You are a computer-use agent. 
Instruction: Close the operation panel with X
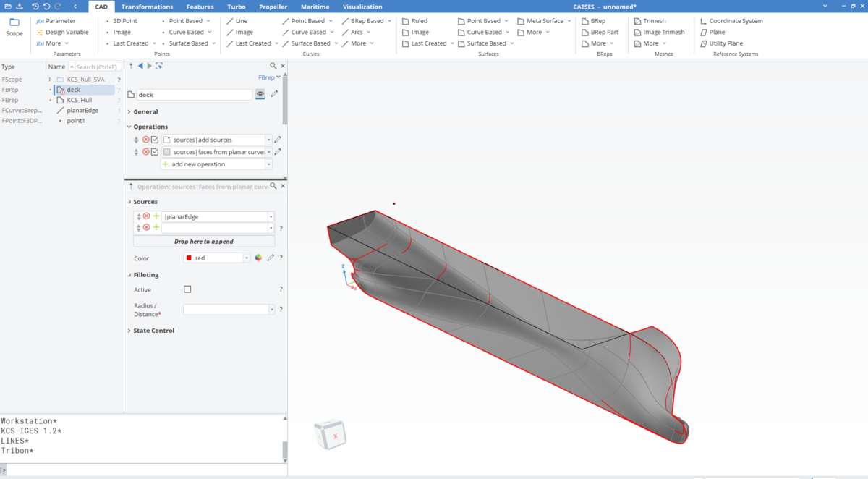tap(283, 186)
